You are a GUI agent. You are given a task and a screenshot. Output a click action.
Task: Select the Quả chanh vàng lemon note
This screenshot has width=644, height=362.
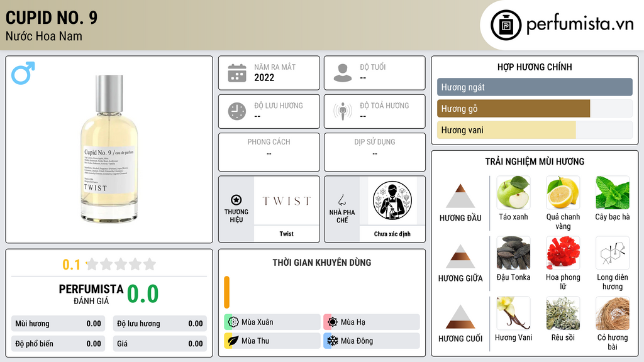point(563,192)
